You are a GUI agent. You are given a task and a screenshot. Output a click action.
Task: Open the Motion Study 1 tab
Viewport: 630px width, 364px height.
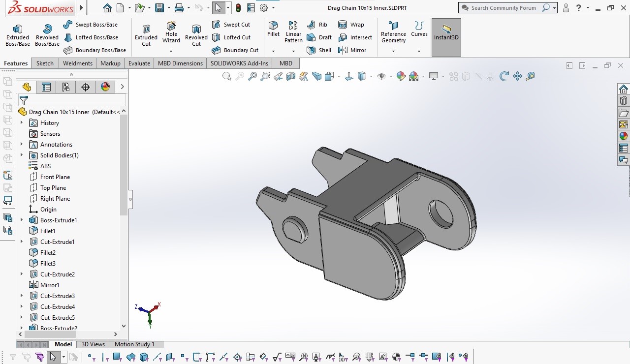[x=136, y=344]
